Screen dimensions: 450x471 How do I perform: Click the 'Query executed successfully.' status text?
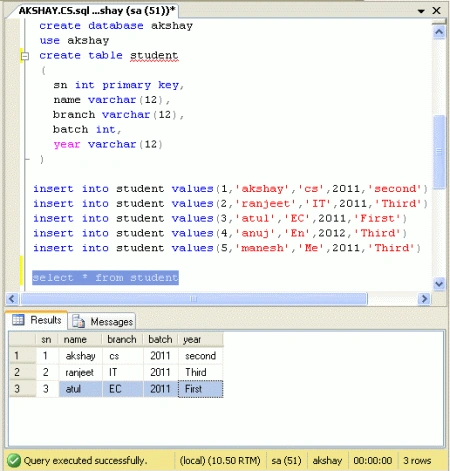85,461
